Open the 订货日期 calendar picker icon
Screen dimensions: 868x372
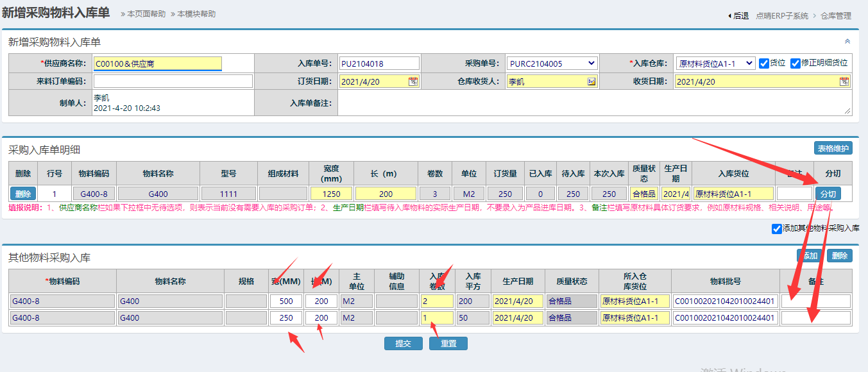coord(413,81)
